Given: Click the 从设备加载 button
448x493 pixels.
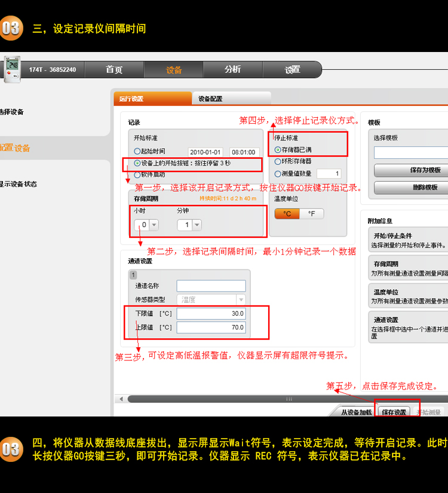Looking at the screenshot, I should coord(357,412).
